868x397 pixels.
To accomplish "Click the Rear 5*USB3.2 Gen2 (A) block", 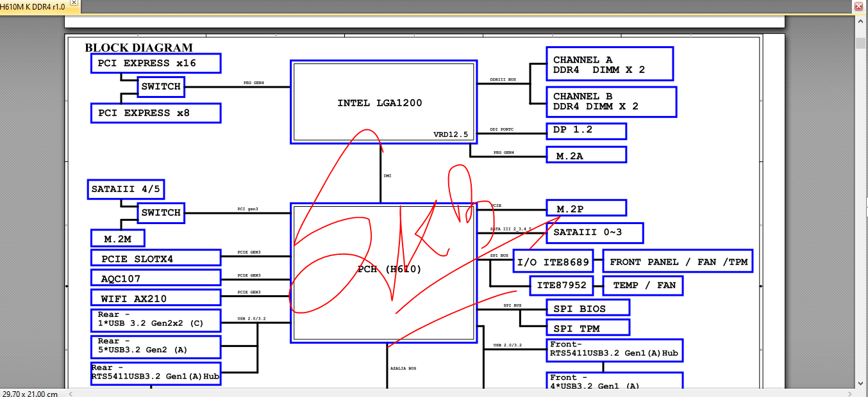I will coord(156,346).
